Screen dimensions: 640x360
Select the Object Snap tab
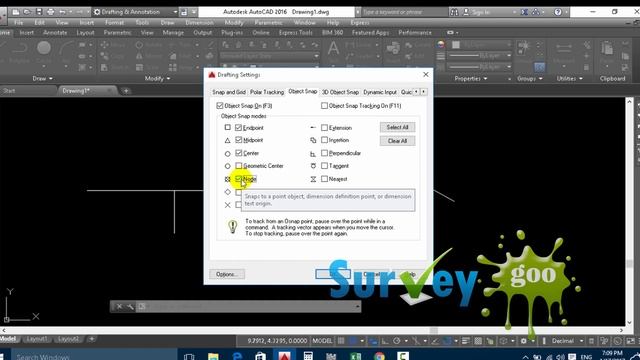[302, 91]
